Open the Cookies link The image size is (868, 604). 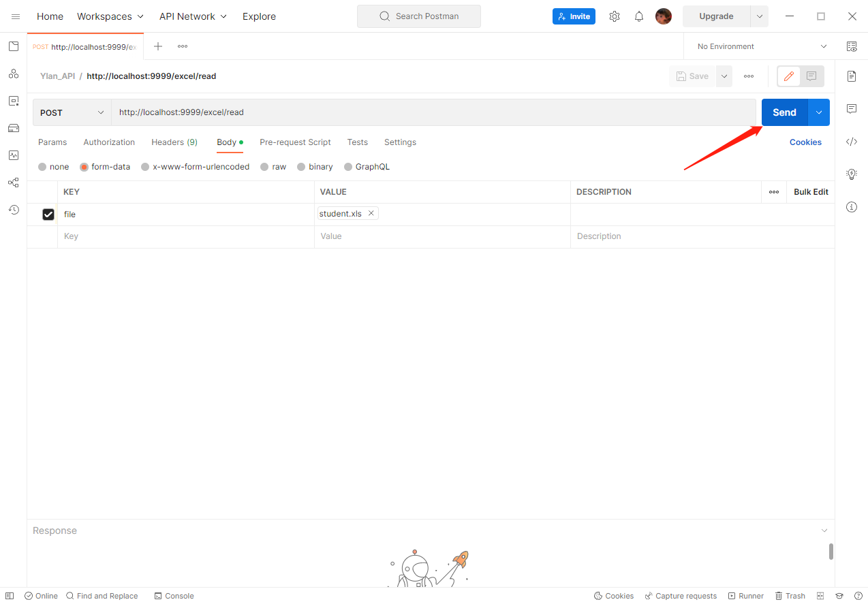point(805,142)
